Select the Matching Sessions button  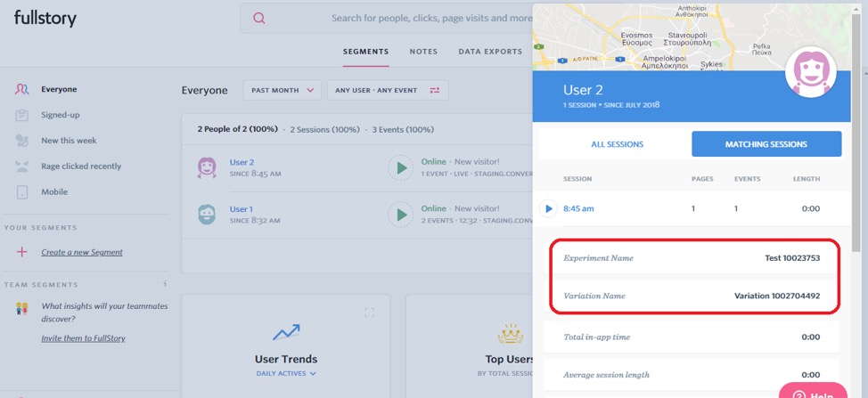766,144
